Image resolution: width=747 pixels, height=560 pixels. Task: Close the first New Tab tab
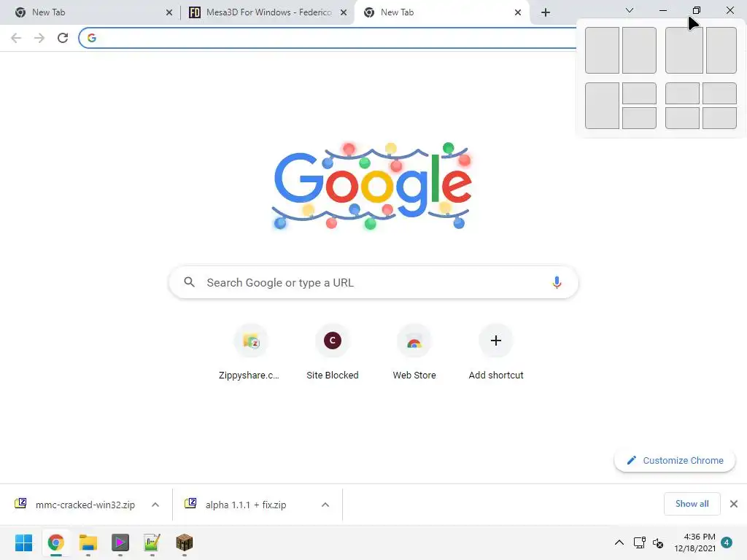click(169, 13)
